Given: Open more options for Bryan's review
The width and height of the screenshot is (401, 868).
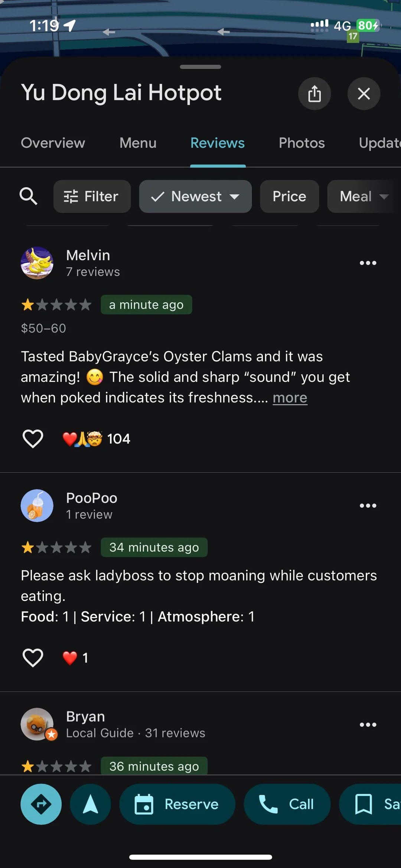Looking at the screenshot, I should pyautogui.click(x=368, y=725).
